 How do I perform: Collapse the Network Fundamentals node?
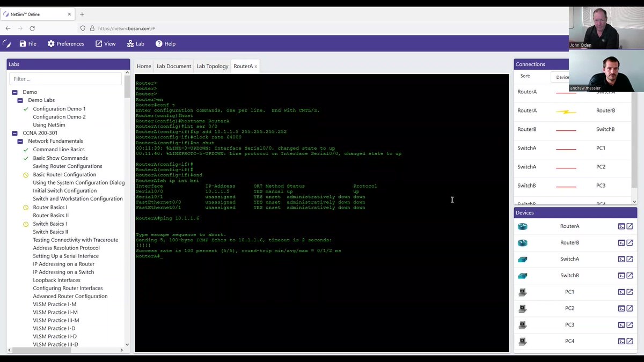[20, 141]
